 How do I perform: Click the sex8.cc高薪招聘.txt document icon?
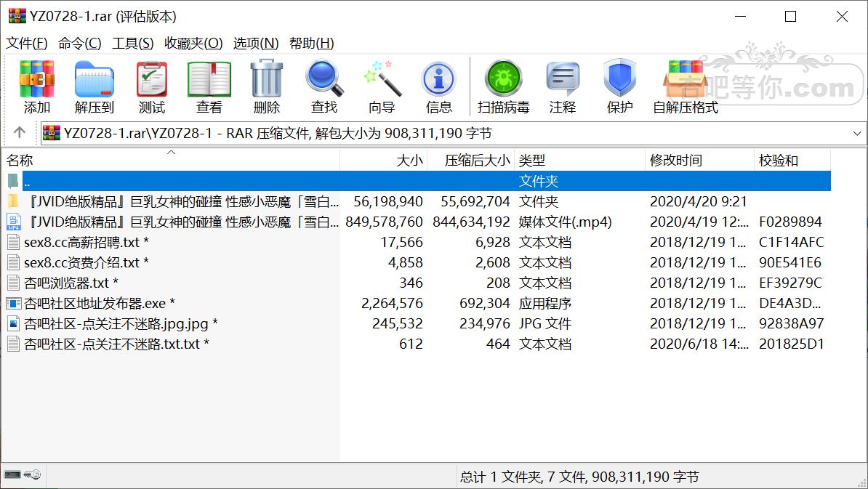point(13,242)
